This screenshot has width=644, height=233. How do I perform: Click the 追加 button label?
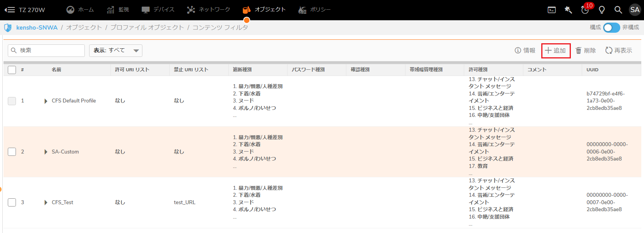pos(560,51)
